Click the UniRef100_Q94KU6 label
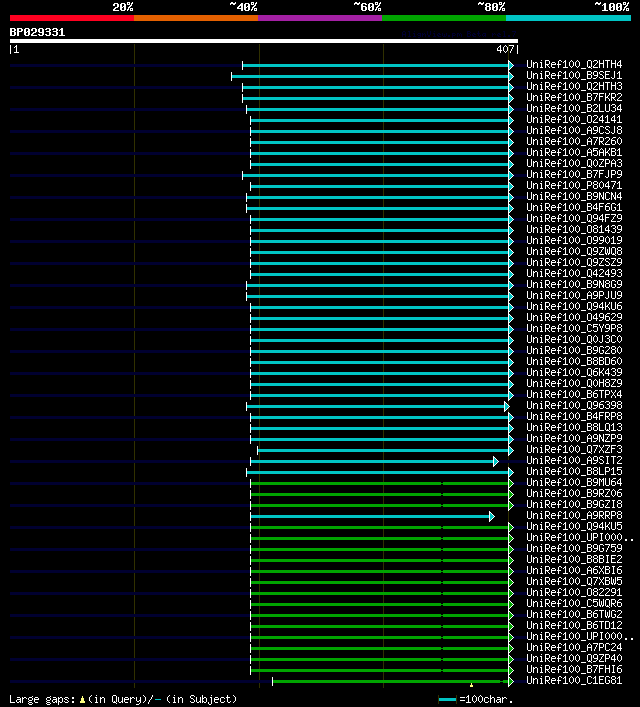 (x=574, y=306)
